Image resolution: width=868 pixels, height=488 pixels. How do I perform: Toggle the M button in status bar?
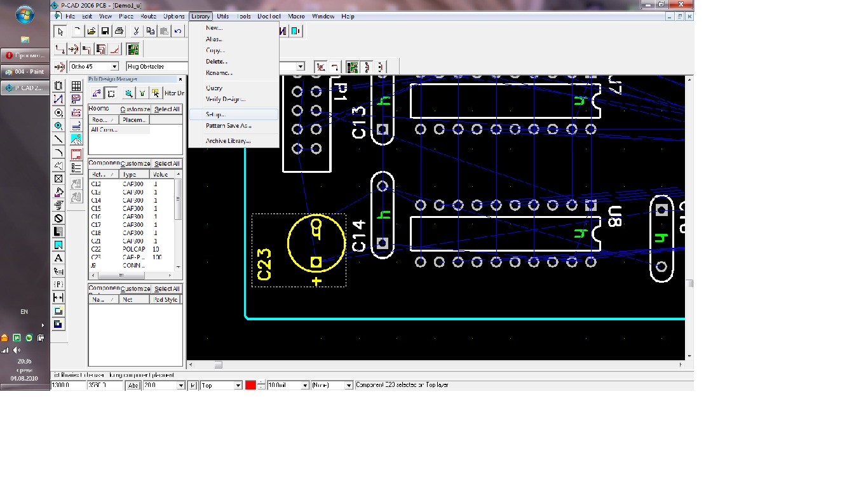coord(193,386)
